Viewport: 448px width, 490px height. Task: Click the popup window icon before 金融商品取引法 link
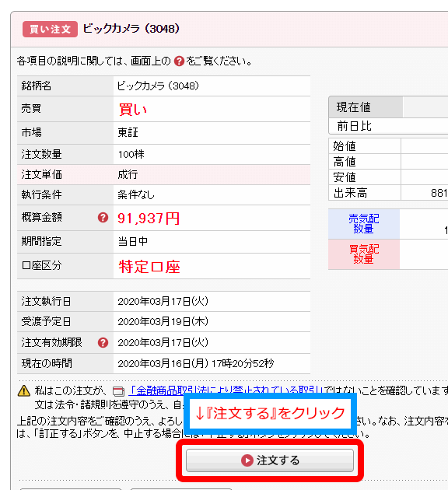[x=118, y=391]
